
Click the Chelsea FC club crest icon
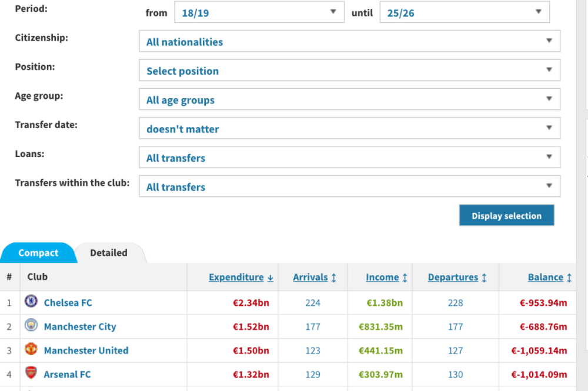[31, 302]
